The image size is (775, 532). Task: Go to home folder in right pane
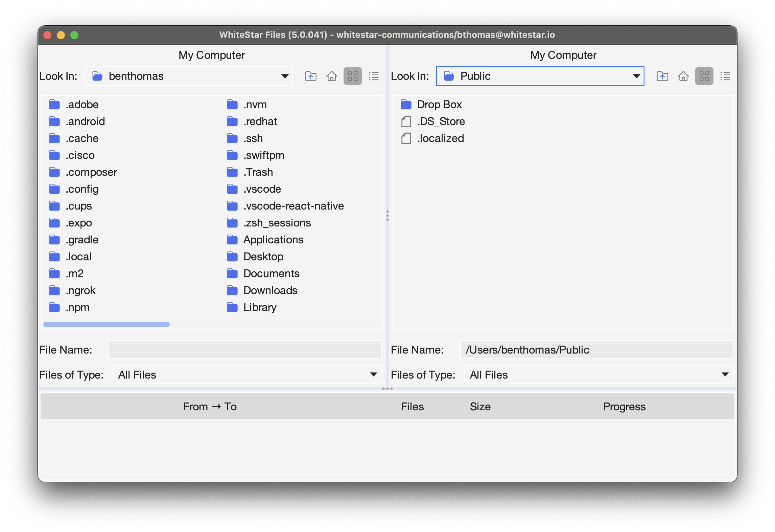click(683, 76)
